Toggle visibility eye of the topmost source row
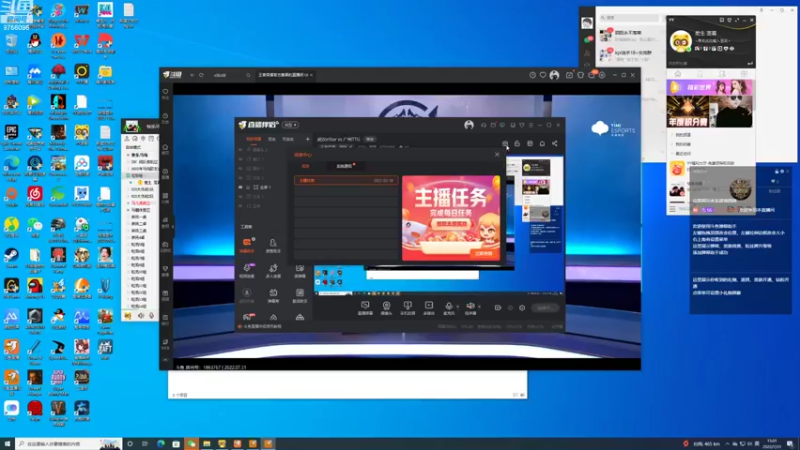This screenshot has height=450, width=800. pyautogui.click(x=240, y=150)
